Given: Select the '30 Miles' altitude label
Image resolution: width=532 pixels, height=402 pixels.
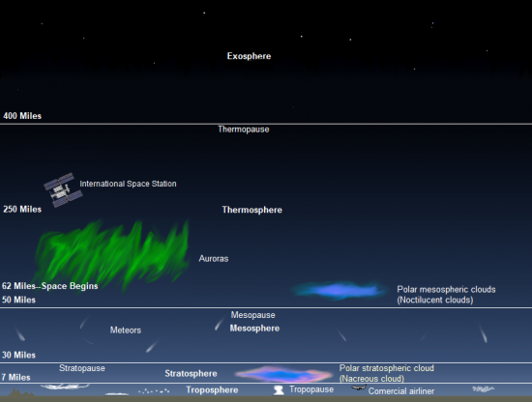Looking at the screenshot, I should pos(18,355).
